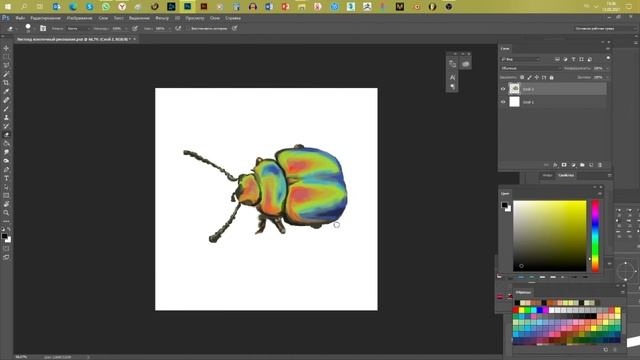Toggle lock image pixels brush icon
The width and height of the screenshot is (640, 360).
point(529,77)
